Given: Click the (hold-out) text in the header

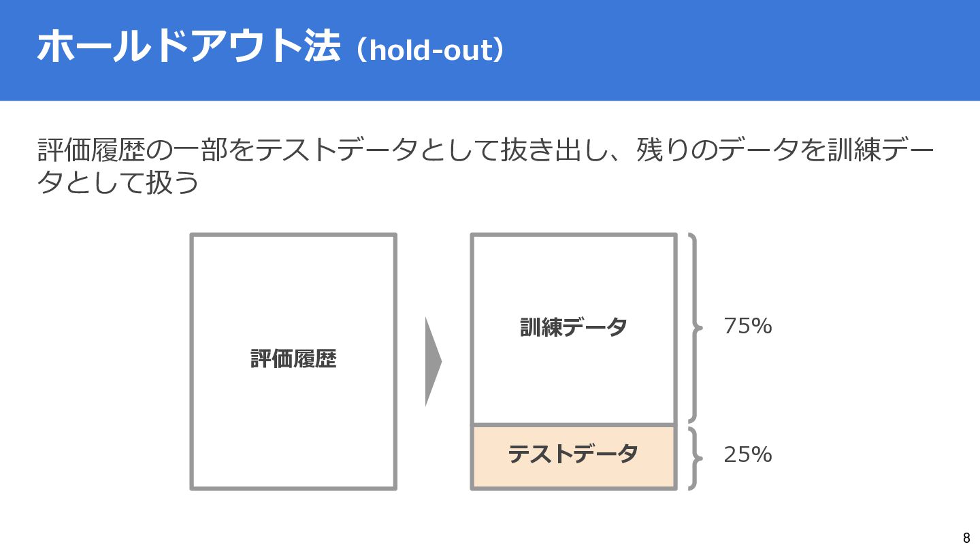Looking at the screenshot, I should [x=430, y=50].
